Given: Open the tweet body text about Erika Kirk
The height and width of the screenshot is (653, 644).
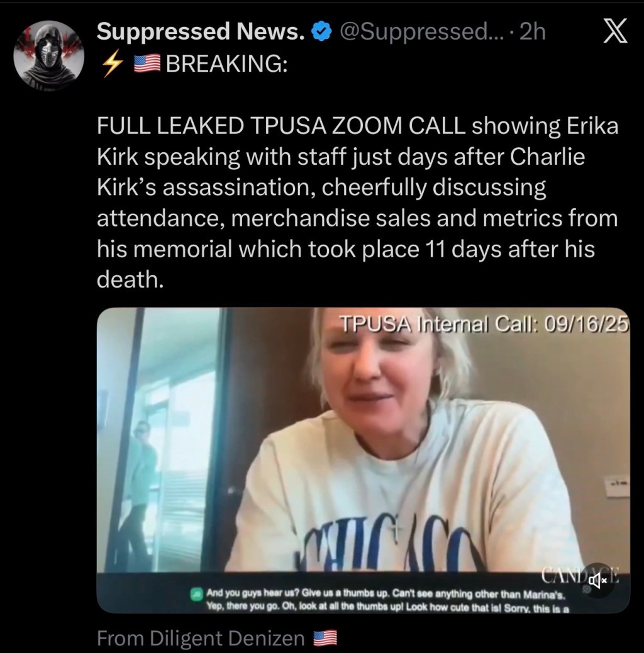Looking at the screenshot, I should tap(358, 203).
